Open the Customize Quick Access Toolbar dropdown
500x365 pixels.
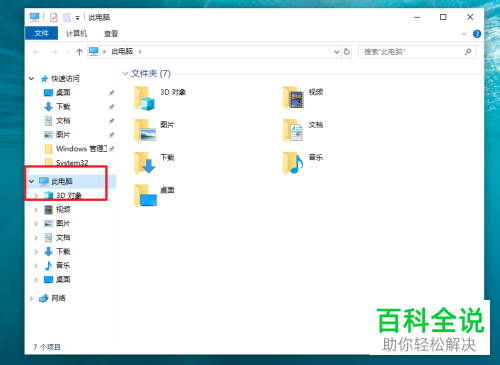(x=77, y=18)
